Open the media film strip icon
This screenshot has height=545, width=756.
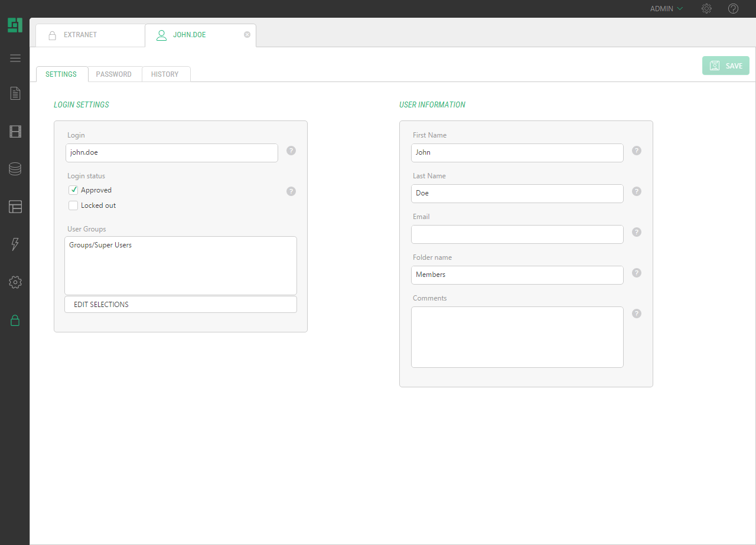15,132
